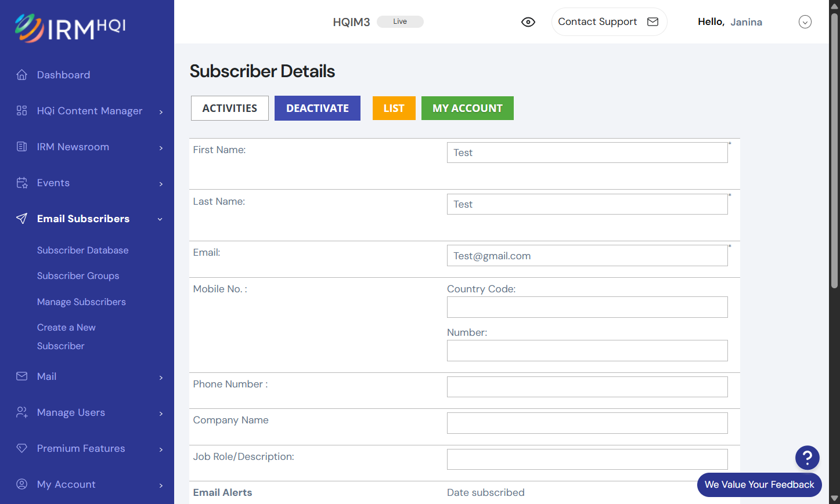The image size is (840, 504).
Task: Open Subscriber Groups in sidebar
Action: pyautogui.click(x=78, y=276)
